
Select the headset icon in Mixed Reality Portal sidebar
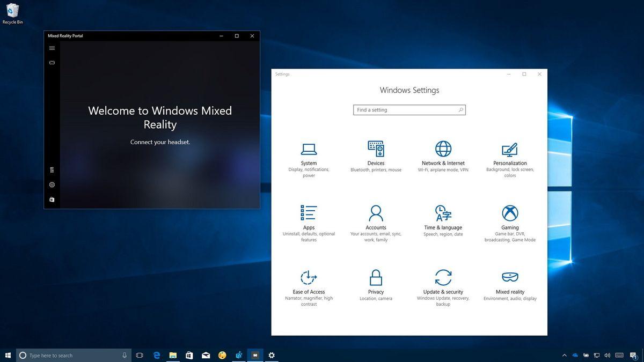pyautogui.click(x=52, y=62)
